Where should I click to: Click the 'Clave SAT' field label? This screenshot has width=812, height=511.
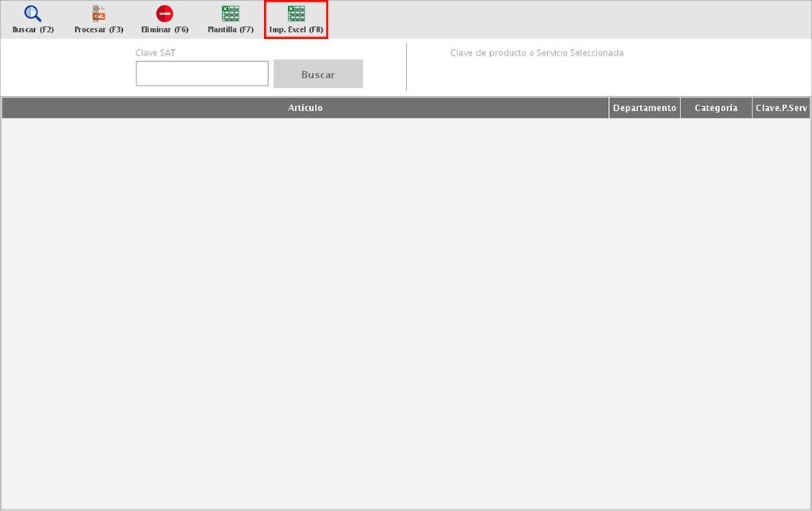click(155, 53)
